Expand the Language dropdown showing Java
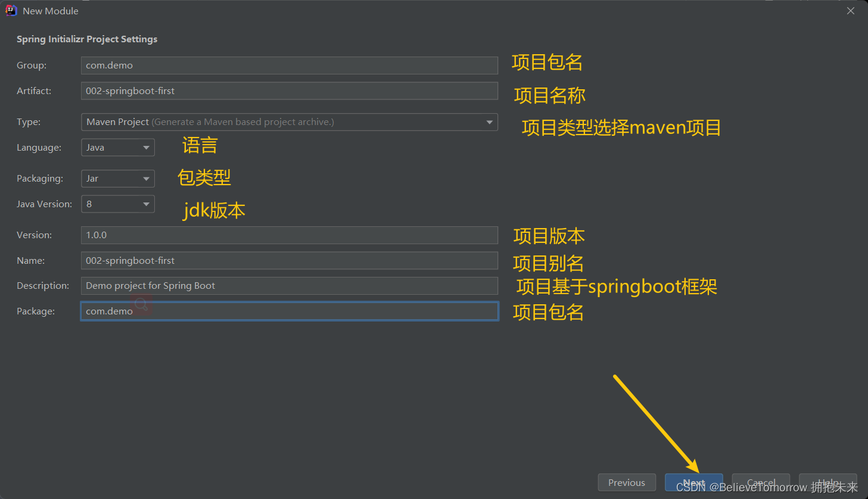This screenshot has width=868, height=499. tap(118, 148)
